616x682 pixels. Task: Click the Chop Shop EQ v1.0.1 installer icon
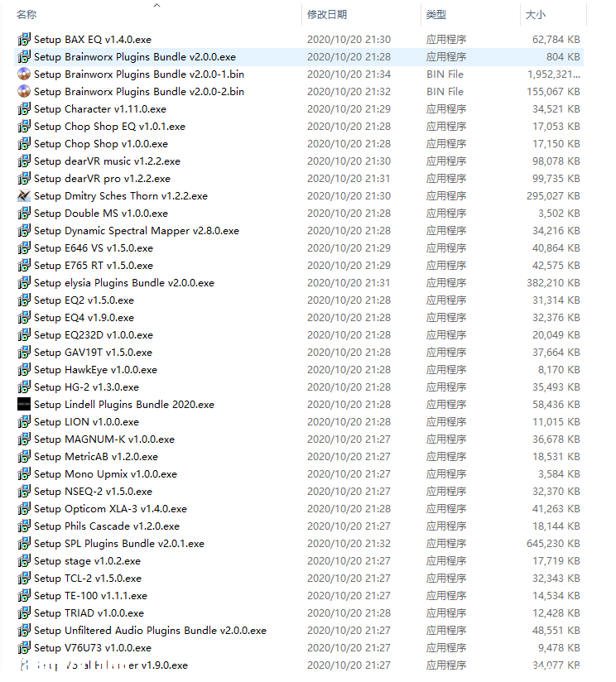click(x=24, y=126)
